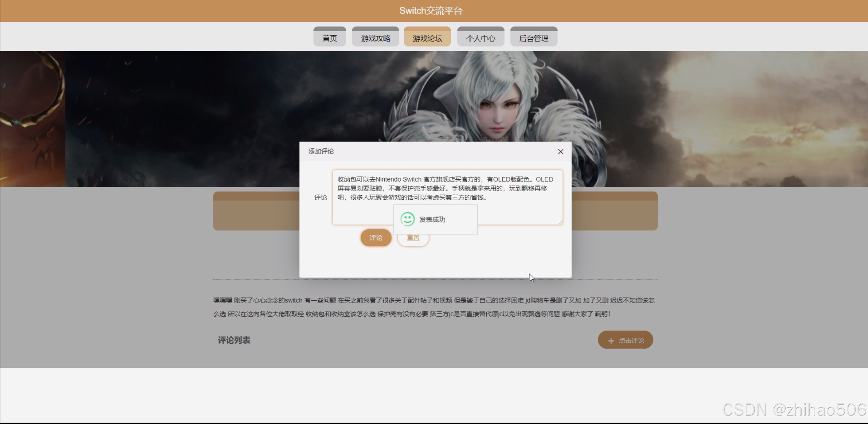Screen dimensions: 868x424
Task: Click the Switch交流平台 site title
Action: [x=431, y=10]
